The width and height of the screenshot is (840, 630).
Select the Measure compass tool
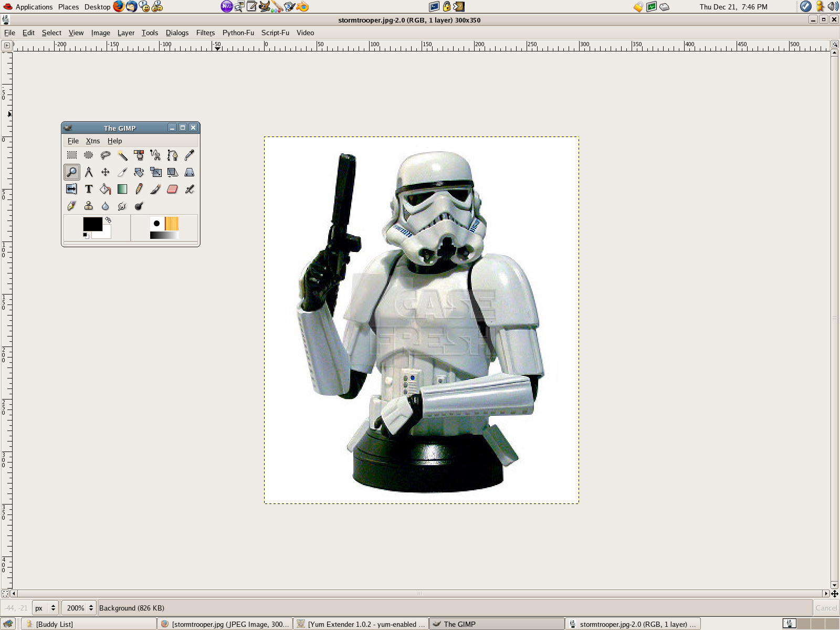[x=88, y=172]
